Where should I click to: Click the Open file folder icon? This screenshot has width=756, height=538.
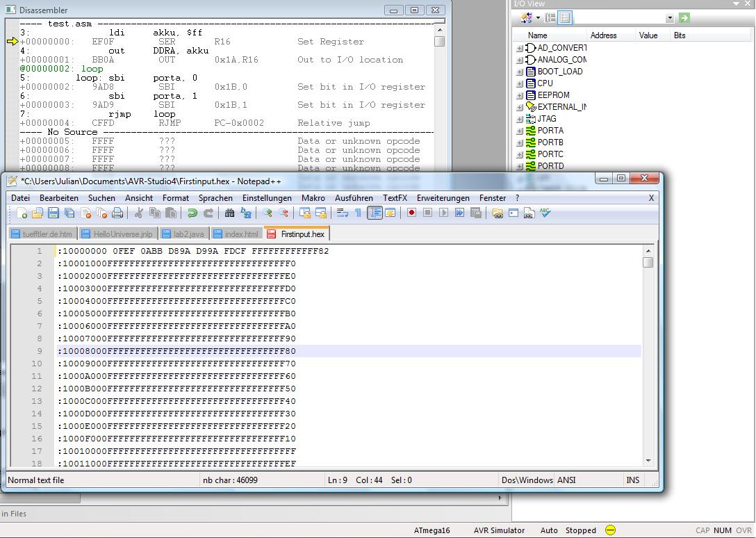pyautogui.click(x=38, y=213)
